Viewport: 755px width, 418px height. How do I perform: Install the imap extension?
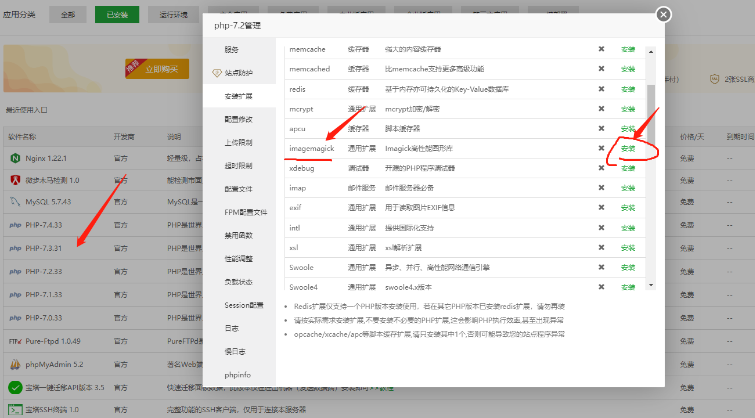628,188
